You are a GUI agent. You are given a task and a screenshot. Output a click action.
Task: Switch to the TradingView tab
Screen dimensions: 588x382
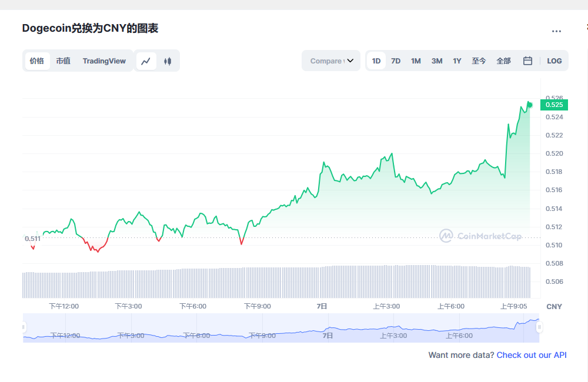tap(104, 61)
